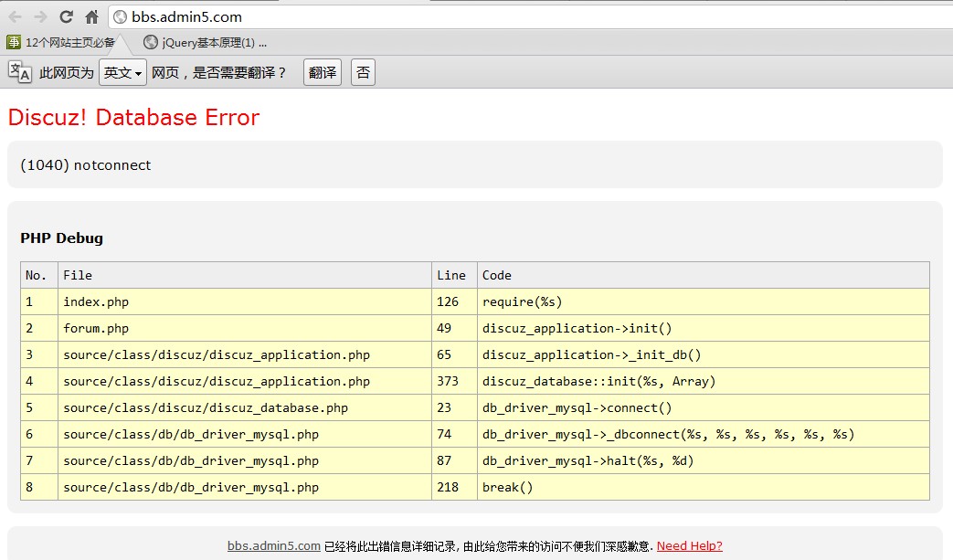Click the 否 decline translation button

[363, 72]
